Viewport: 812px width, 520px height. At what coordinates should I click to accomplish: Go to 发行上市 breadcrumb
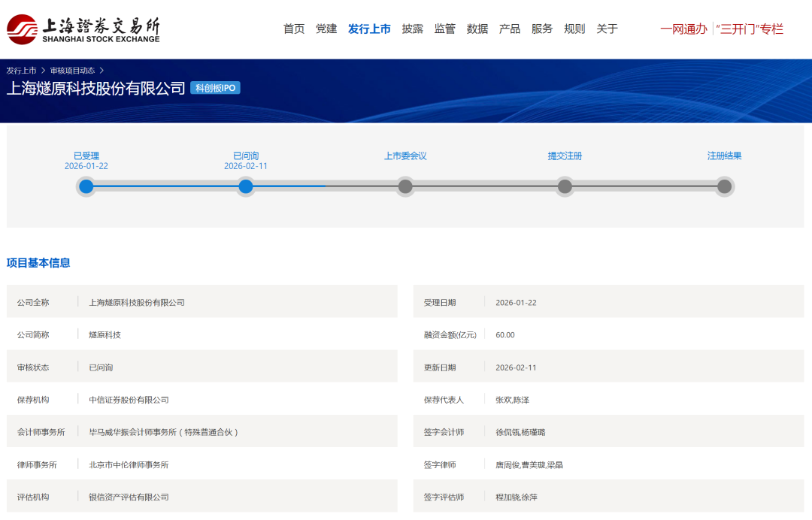(x=21, y=71)
